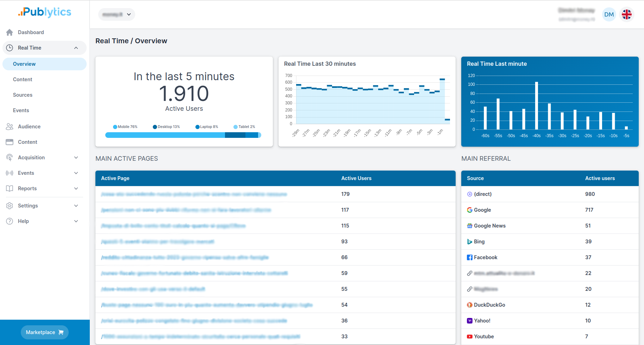
Task: Select Events under Real Time
Action: point(21,110)
